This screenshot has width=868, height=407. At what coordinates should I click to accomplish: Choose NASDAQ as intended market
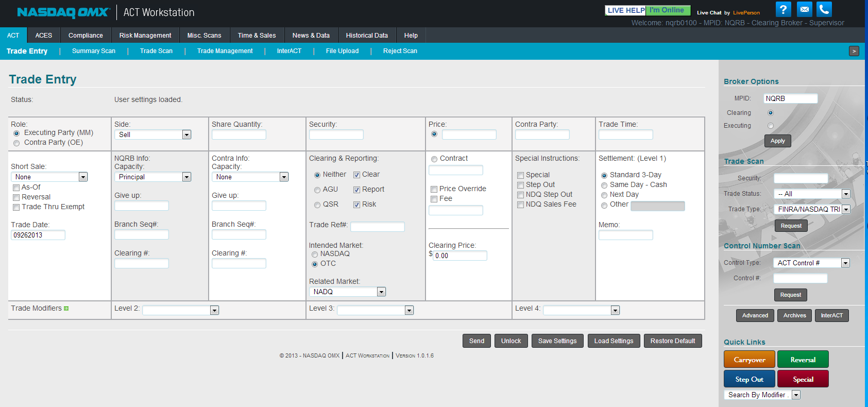pyautogui.click(x=315, y=255)
